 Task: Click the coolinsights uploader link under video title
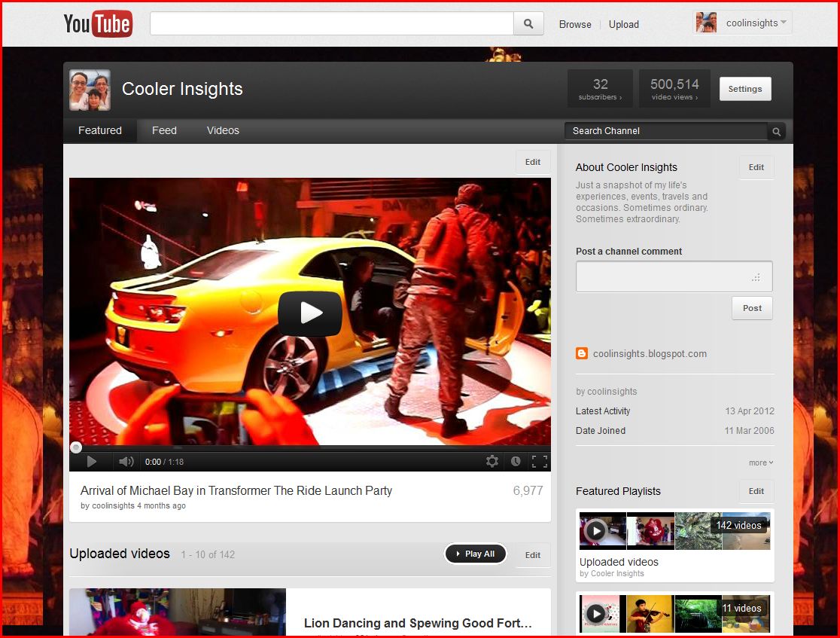pyautogui.click(x=113, y=505)
